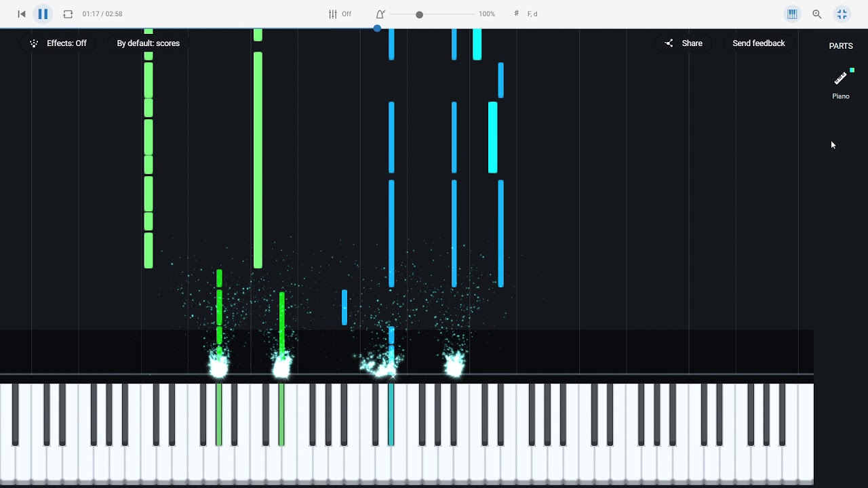The width and height of the screenshot is (868, 488).
Task: Open the Effects: Off option
Action: click(58, 43)
